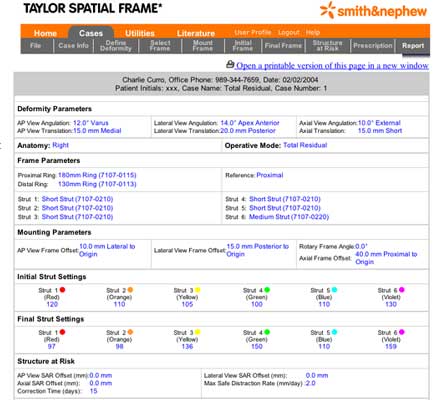Click Initial Strut 6 setting 130
The height and width of the screenshot is (400, 446).
coord(391,304)
